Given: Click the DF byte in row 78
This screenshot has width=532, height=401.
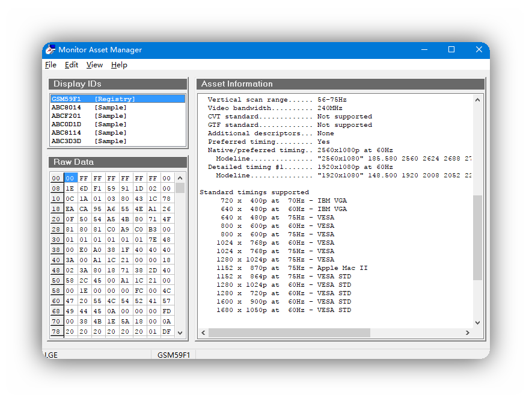Looking at the screenshot, I should coord(167,331).
